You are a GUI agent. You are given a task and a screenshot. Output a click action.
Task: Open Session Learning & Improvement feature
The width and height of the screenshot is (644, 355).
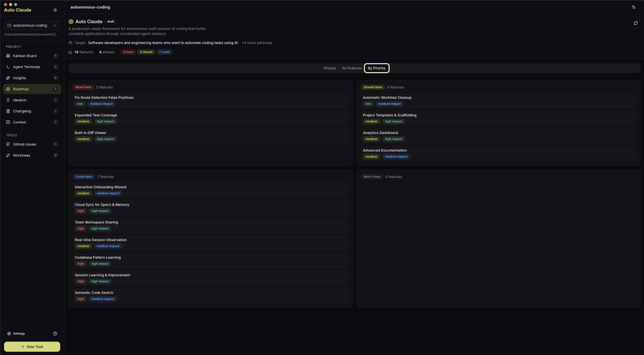(210, 278)
